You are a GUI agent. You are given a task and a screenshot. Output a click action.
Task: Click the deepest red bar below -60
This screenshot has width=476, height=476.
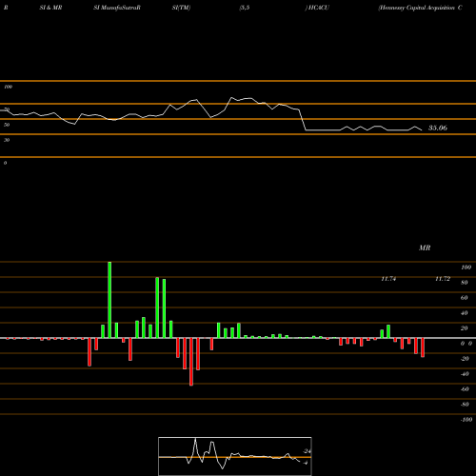[x=191, y=362]
